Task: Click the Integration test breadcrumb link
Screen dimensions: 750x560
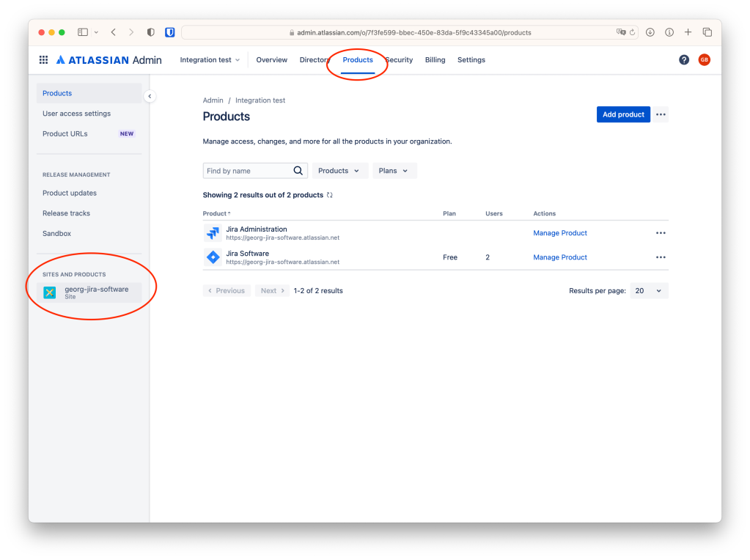Action: pyautogui.click(x=260, y=100)
